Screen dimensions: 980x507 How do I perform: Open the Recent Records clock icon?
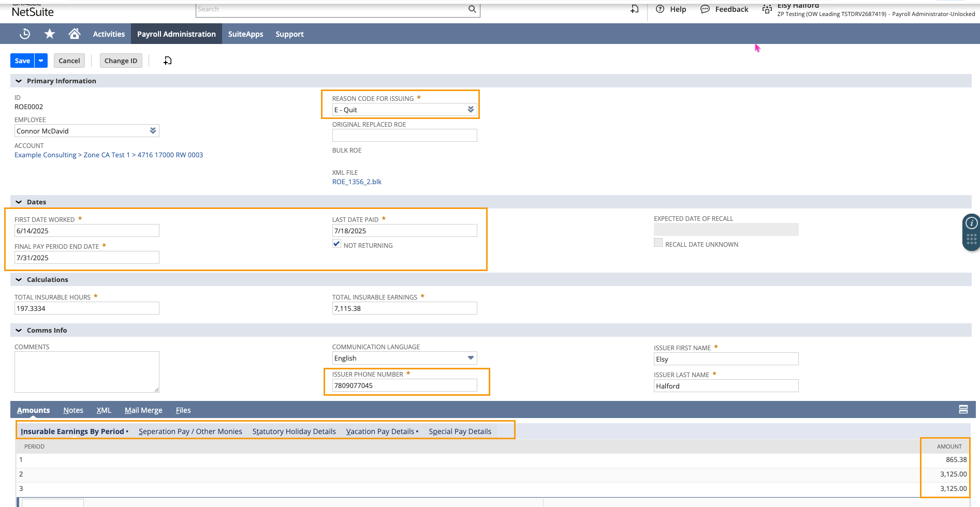pos(25,34)
